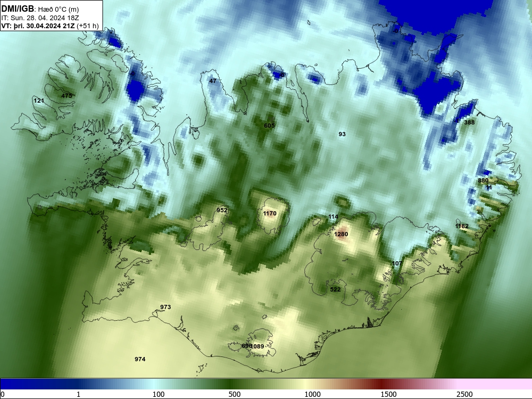
Task: Click the 1182 value on the map
Action: click(x=462, y=226)
